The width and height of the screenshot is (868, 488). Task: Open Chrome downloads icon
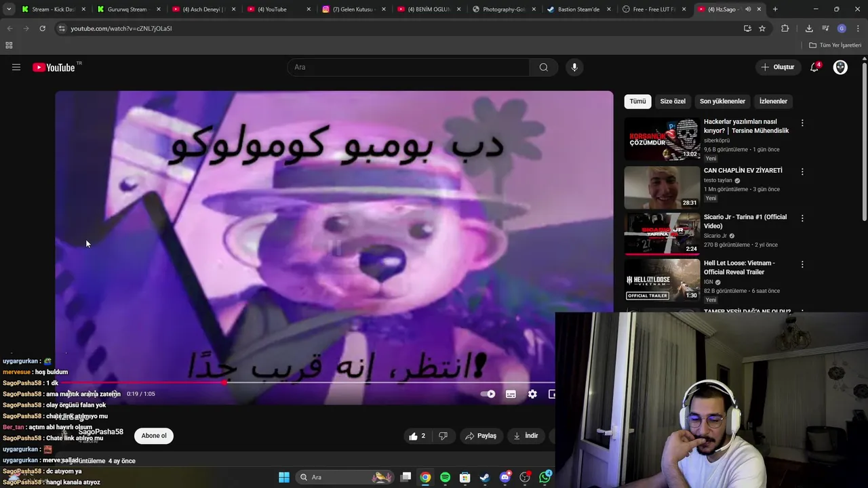point(809,28)
